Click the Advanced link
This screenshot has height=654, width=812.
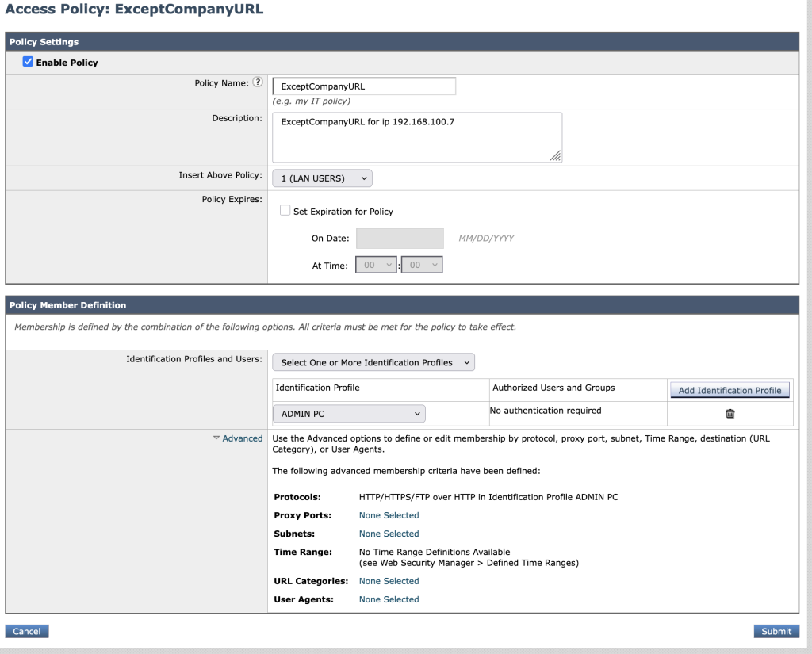coord(243,438)
